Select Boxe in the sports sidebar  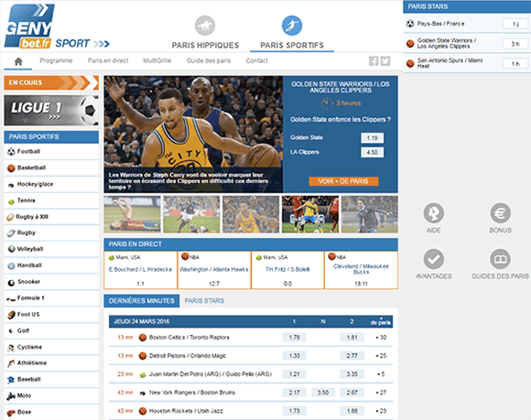click(x=51, y=412)
